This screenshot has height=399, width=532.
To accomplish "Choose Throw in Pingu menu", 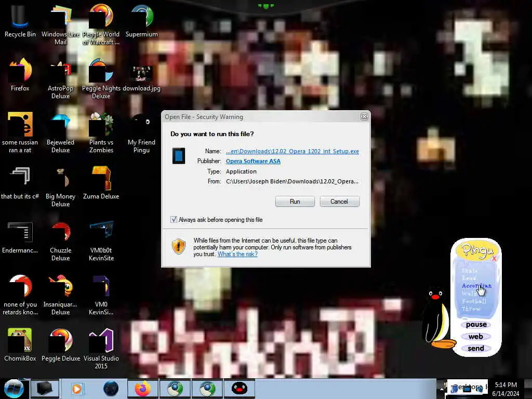I will pyautogui.click(x=471, y=309).
